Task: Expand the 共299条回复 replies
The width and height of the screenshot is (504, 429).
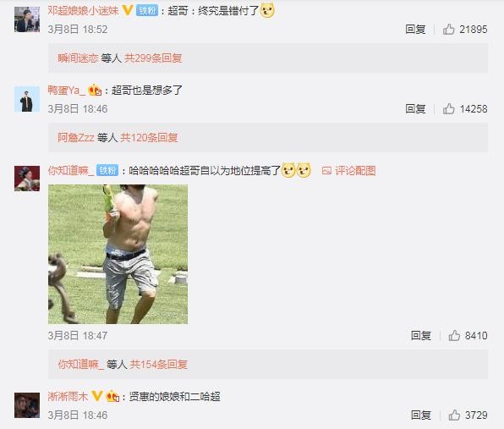Action: [153, 58]
